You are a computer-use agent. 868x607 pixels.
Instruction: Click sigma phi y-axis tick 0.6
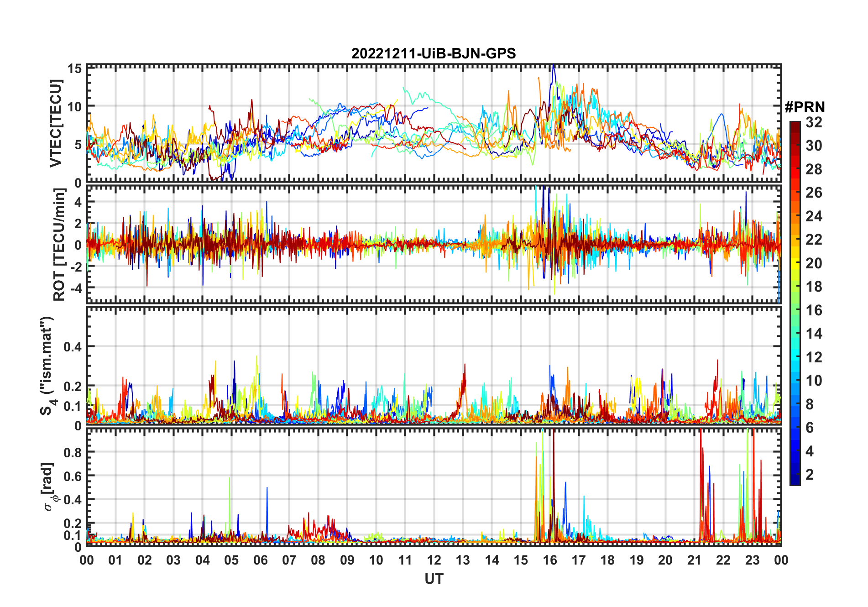(73, 476)
